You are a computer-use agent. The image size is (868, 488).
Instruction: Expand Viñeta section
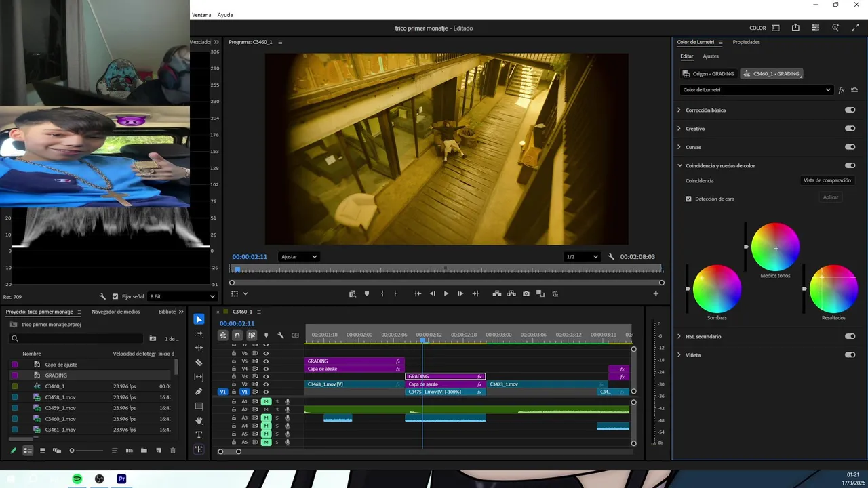coord(679,354)
